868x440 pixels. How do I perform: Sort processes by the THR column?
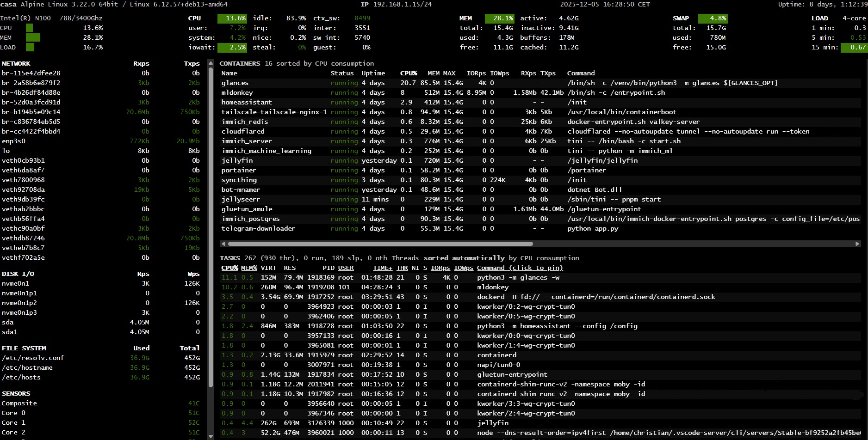[402, 268]
